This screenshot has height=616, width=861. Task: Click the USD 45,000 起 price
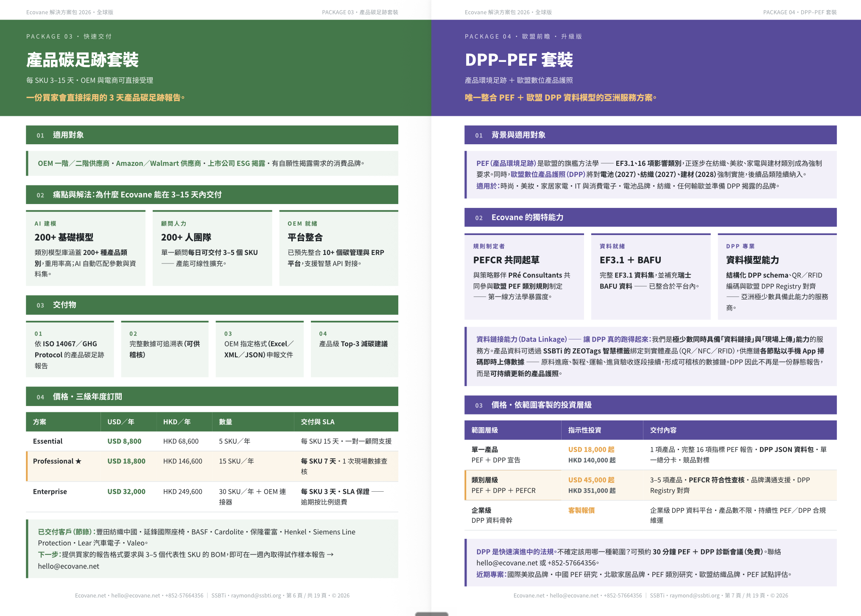pyautogui.click(x=591, y=480)
